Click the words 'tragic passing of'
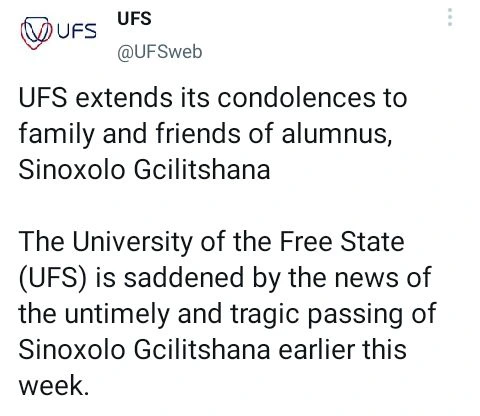Image resolution: width=480 pixels, height=416 pixels. (333, 314)
